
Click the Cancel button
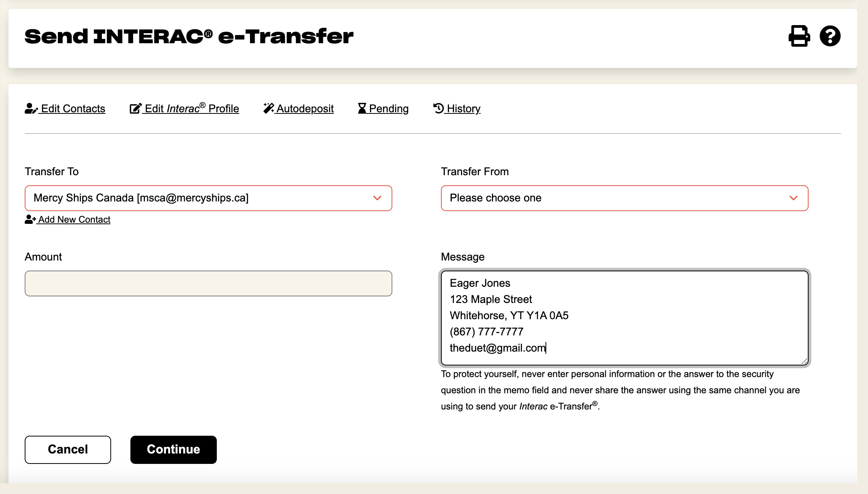[68, 450]
